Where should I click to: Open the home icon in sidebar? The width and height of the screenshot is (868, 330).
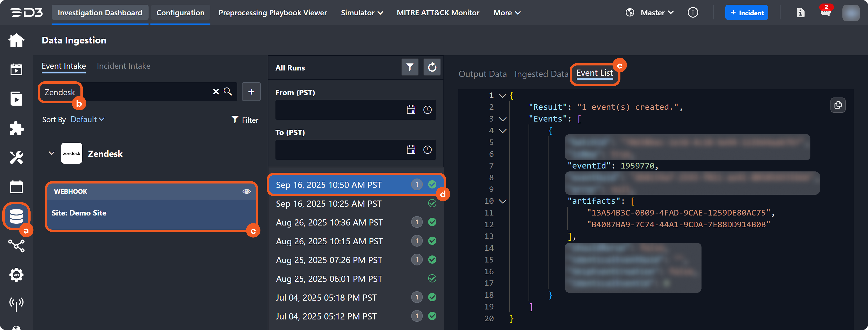(x=16, y=40)
